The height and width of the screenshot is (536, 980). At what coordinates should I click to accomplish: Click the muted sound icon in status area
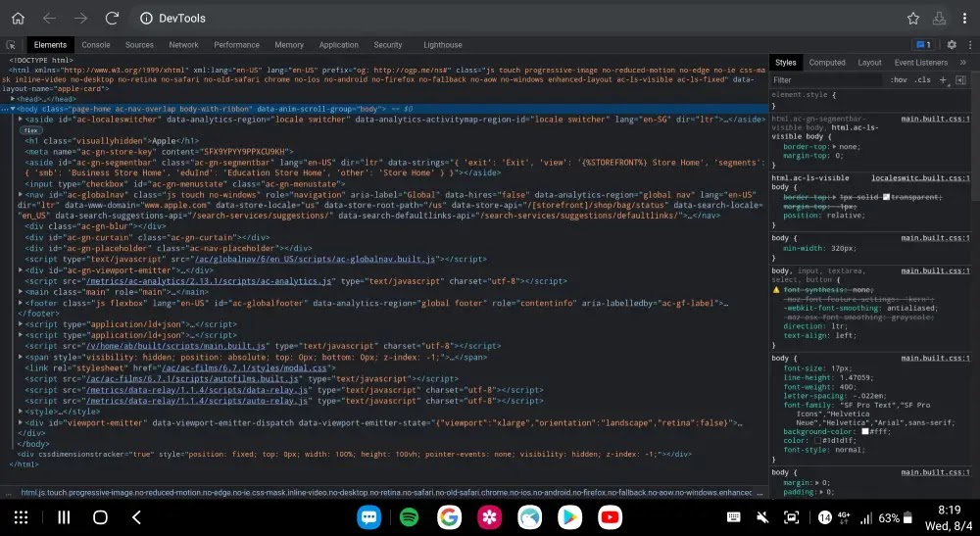[x=762, y=517]
